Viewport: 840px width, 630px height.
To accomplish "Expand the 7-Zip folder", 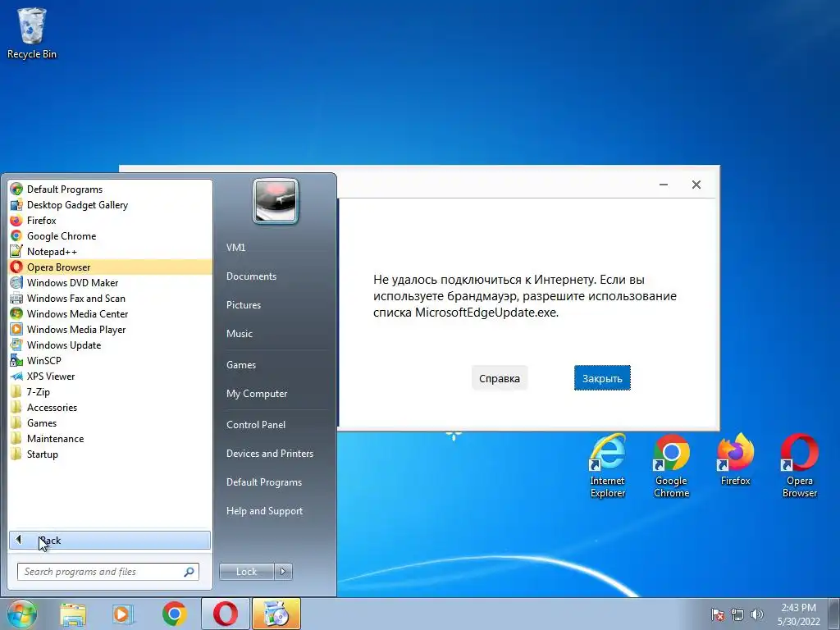I will pyautogui.click(x=110, y=391).
